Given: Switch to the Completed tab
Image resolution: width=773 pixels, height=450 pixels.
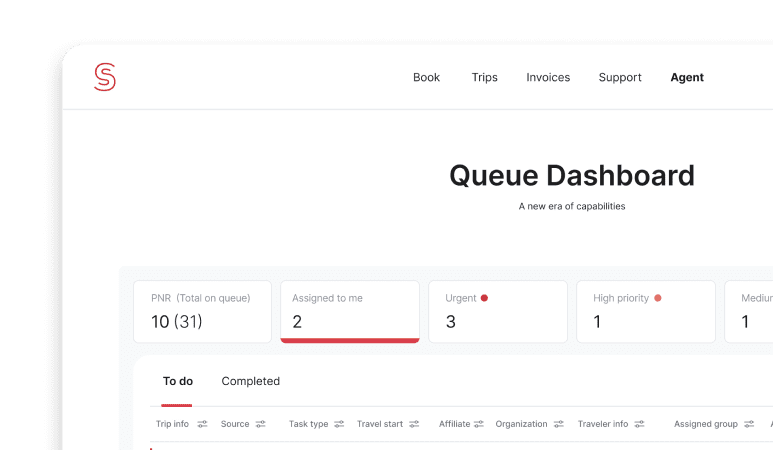Looking at the screenshot, I should click(x=250, y=381).
